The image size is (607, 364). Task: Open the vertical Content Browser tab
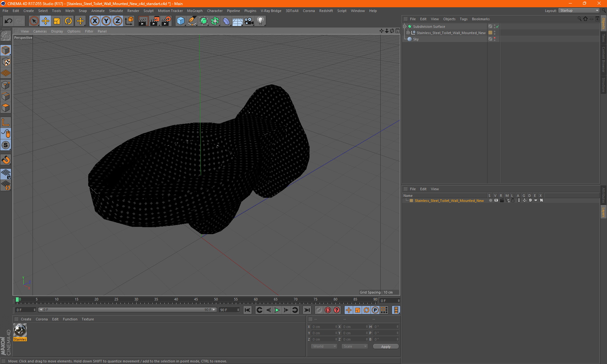click(x=604, y=60)
